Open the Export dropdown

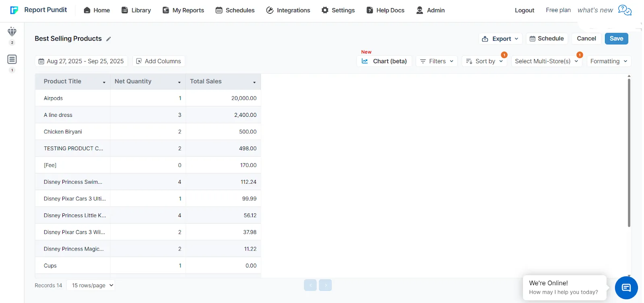coord(501,39)
